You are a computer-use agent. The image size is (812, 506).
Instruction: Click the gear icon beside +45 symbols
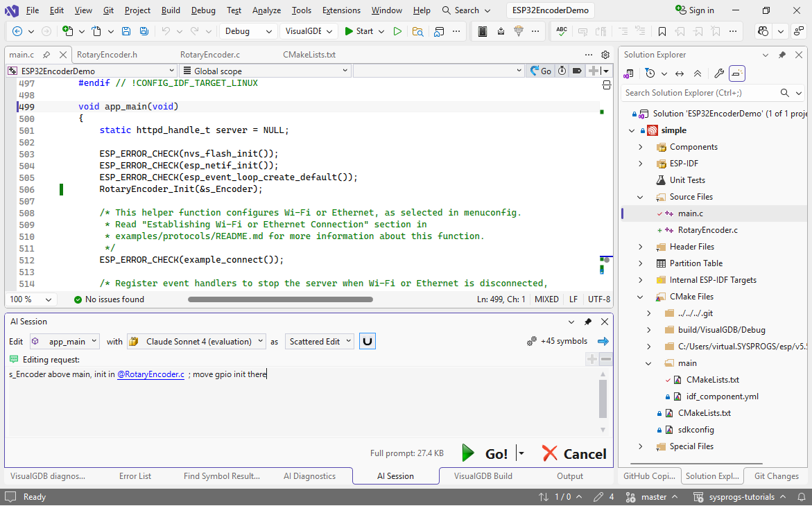point(532,341)
